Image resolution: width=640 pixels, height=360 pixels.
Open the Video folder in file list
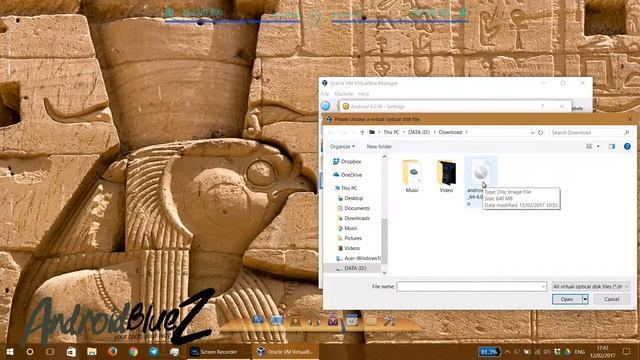coord(446,176)
